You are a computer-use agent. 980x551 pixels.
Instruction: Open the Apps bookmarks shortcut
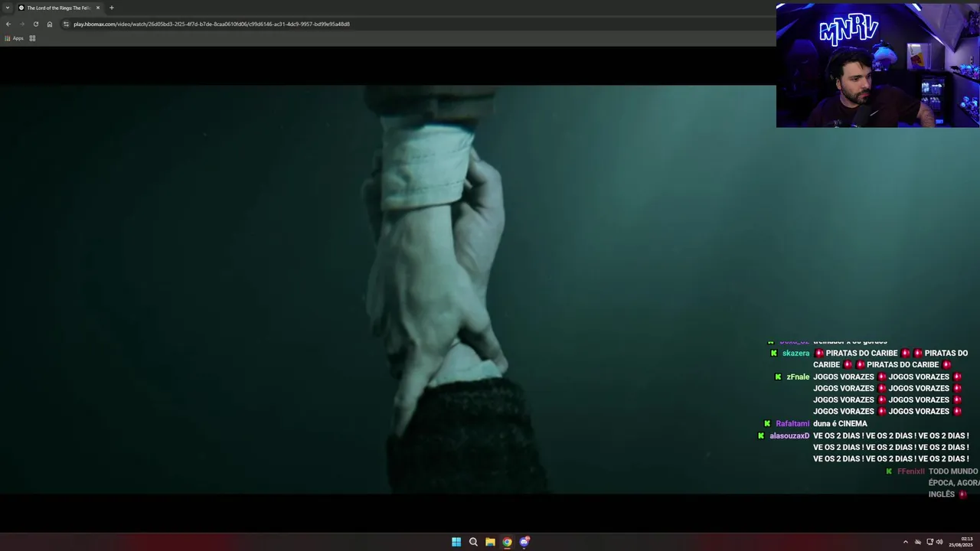click(x=15, y=38)
